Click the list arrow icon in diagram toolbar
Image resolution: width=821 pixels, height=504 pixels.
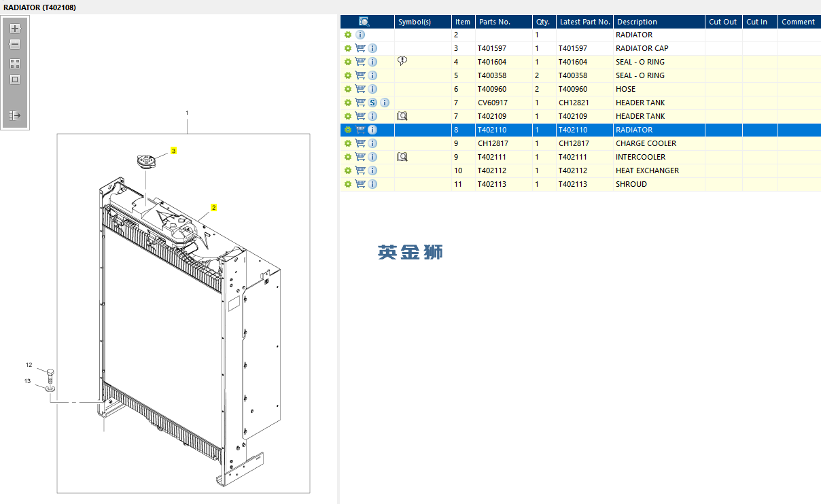[15, 115]
